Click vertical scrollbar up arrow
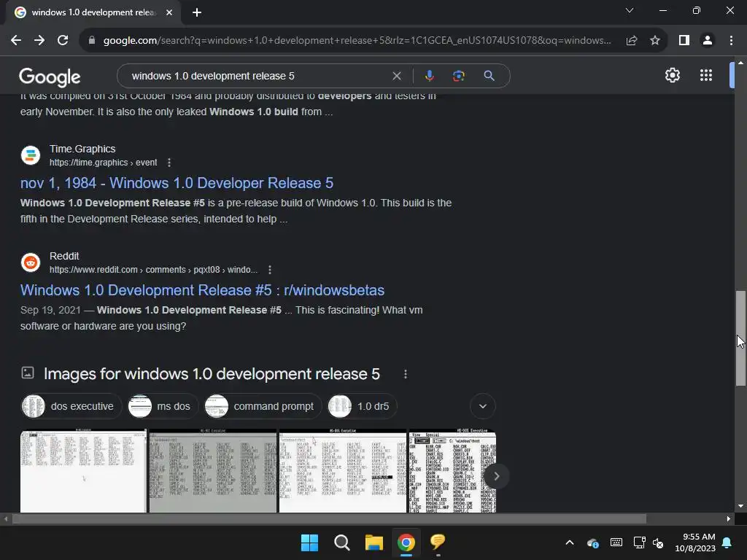747x560 pixels. 740,63
